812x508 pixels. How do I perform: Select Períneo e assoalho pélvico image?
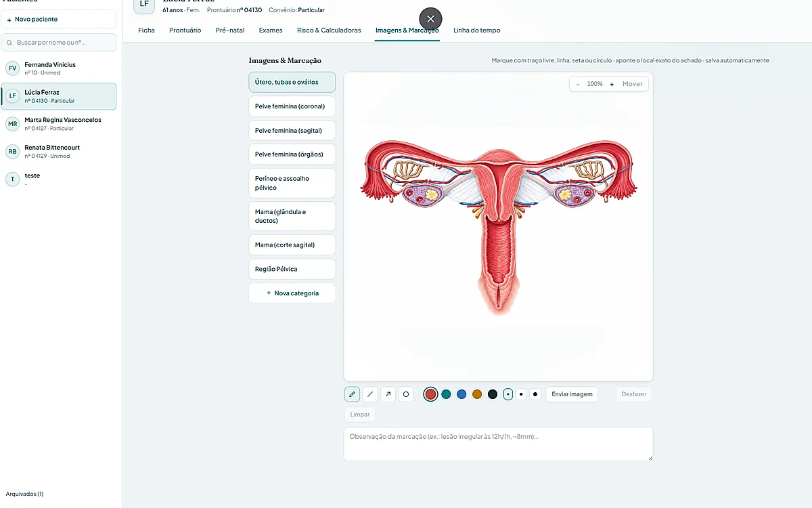292,183
